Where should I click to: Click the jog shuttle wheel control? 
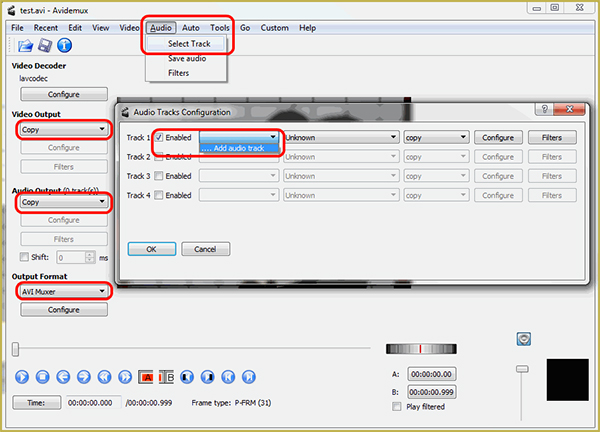pos(421,349)
